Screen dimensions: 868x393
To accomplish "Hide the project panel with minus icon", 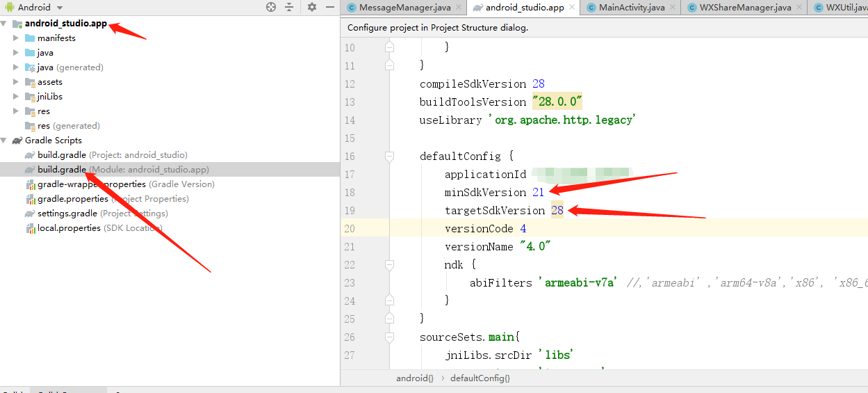I will (331, 7).
